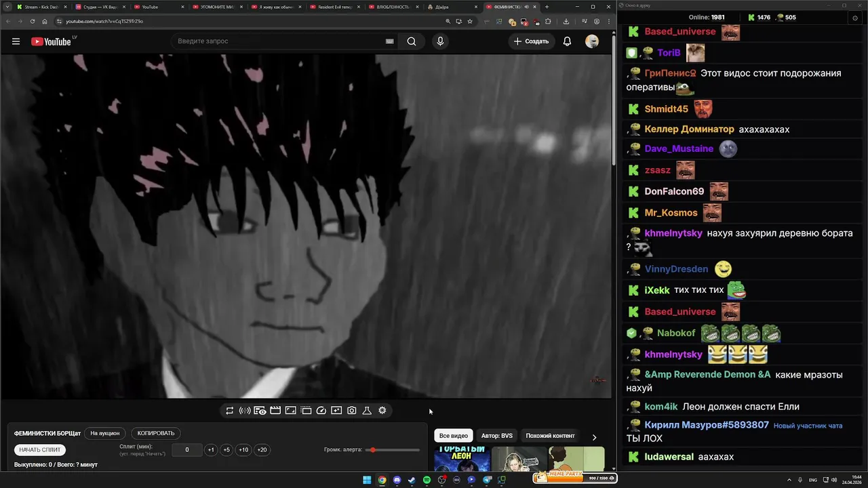Open Discord from the taskbar
This screenshot has width=868, height=488.
tap(397, 480)
